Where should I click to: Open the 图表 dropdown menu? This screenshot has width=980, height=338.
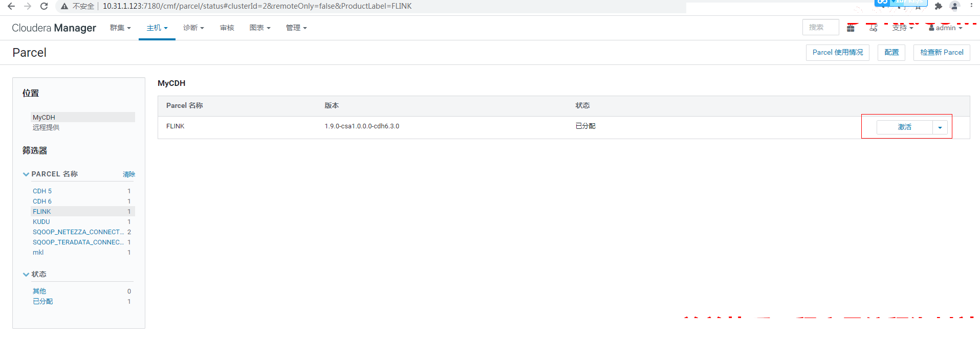[260, 28]
